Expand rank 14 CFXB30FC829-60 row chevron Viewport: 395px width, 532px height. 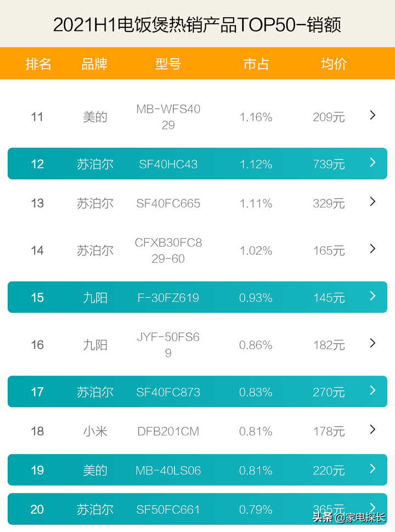(x=373, y=249)
